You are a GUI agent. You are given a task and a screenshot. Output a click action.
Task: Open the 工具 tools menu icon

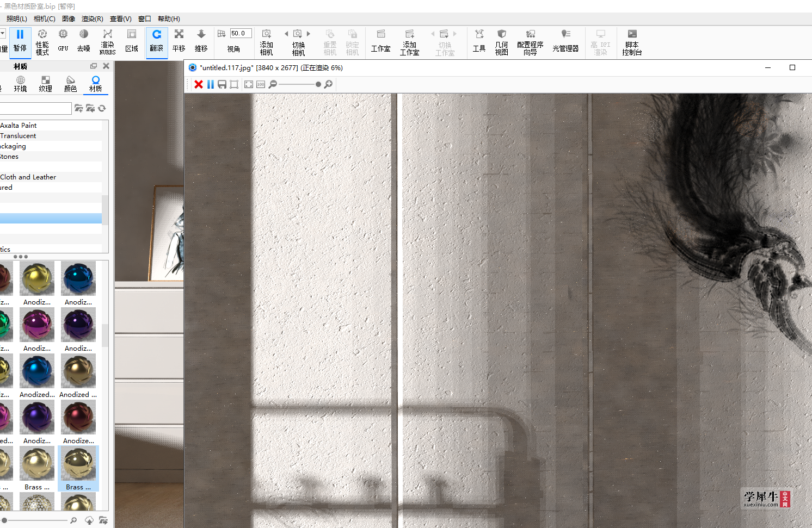tap(479, 42)
